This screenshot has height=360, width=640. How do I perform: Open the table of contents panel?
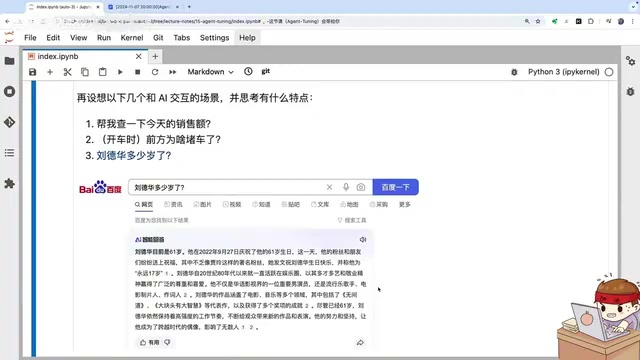click(9, 153)
